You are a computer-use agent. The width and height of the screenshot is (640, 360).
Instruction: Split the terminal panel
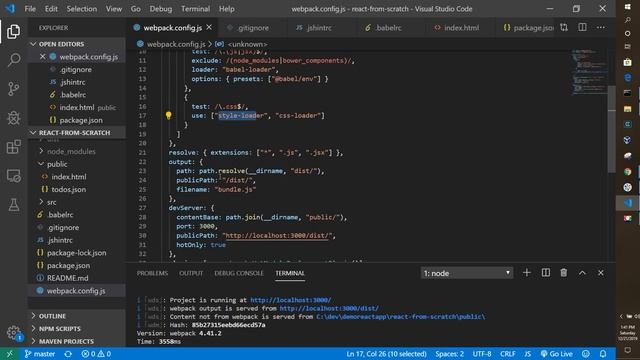click(x=545, y=273)
